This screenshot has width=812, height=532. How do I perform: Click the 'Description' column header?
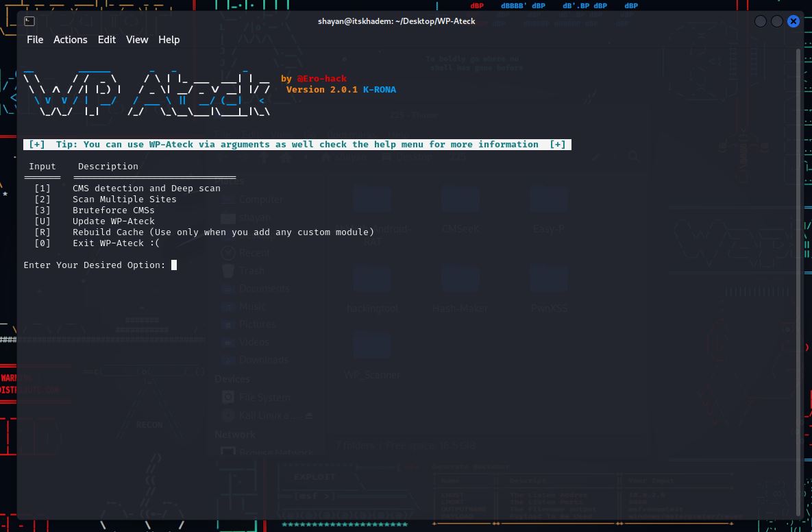[x=108, y=167]
